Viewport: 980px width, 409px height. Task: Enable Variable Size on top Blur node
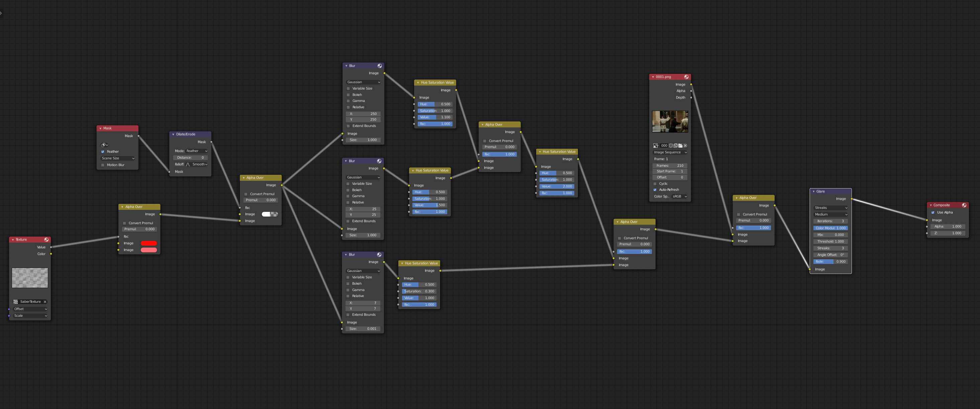tap(348, 89)
